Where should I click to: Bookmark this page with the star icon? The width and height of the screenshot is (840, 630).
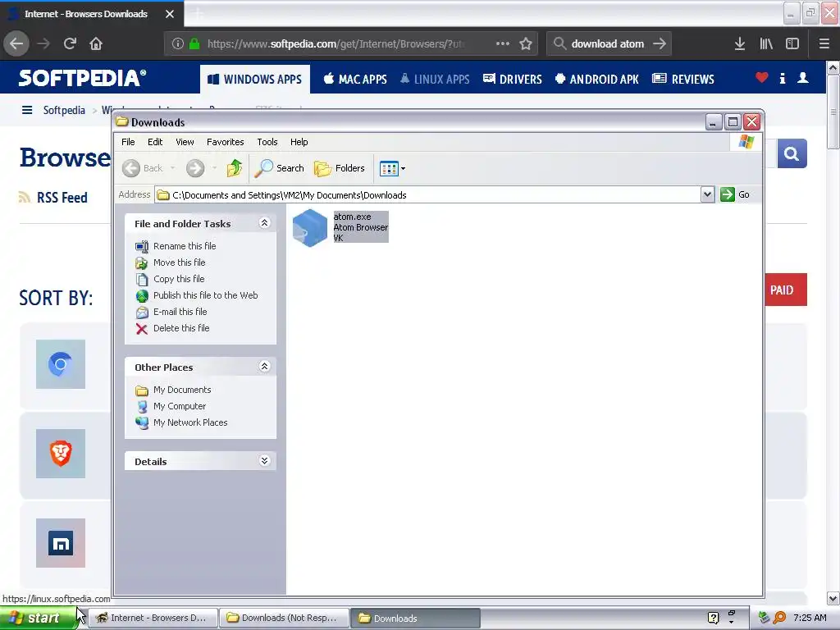pyautogui.click(x=526, y=44)
